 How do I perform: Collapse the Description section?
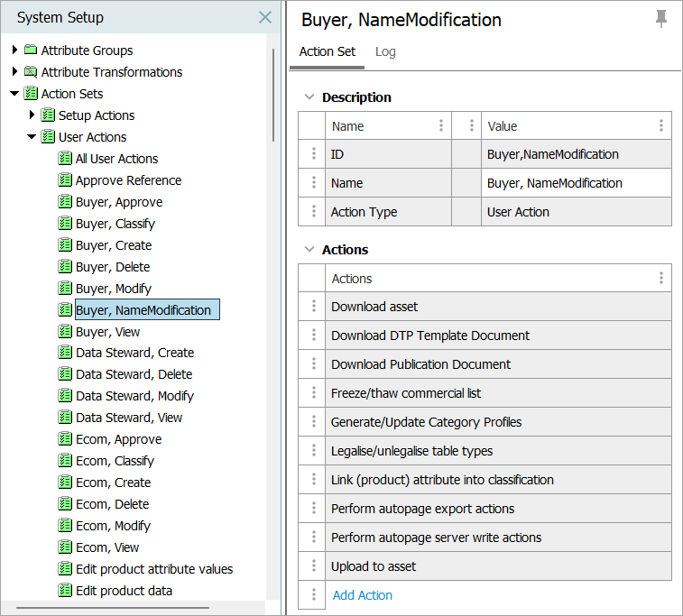tap(309, 97)
